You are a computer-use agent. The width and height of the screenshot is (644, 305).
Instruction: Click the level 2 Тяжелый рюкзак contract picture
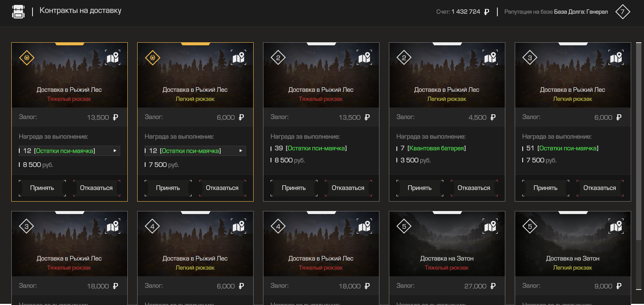point(321,75)
